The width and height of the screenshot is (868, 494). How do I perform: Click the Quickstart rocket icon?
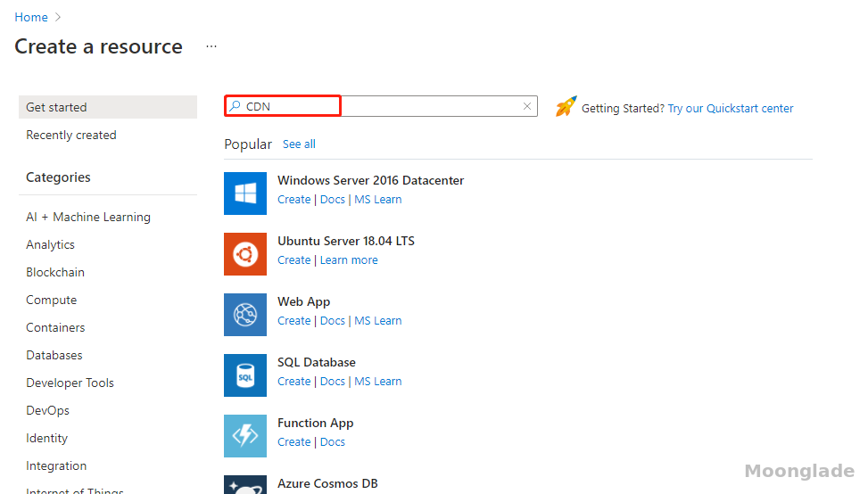point(566,106)
